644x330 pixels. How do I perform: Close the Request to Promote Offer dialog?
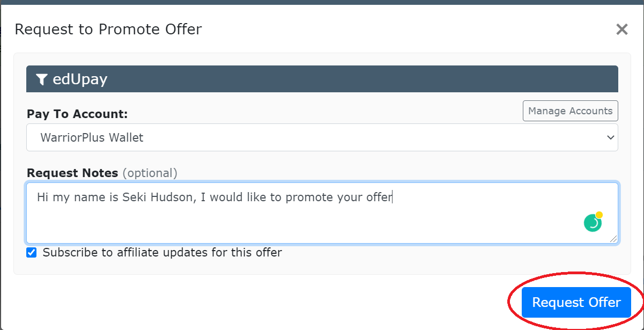coord(622,29)
